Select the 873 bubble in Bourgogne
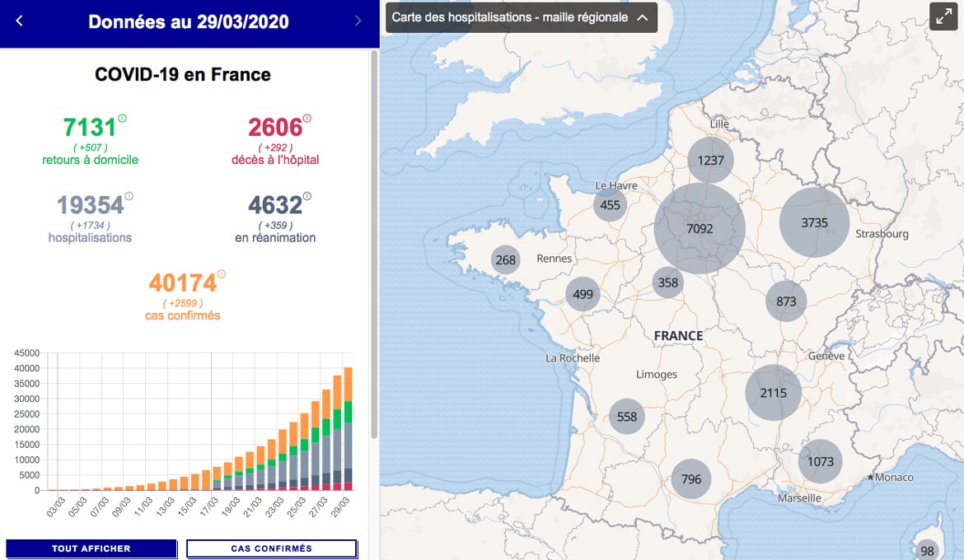Image resolution: width=964 pixels, height=560 pixels. click(x=786, y=301)
